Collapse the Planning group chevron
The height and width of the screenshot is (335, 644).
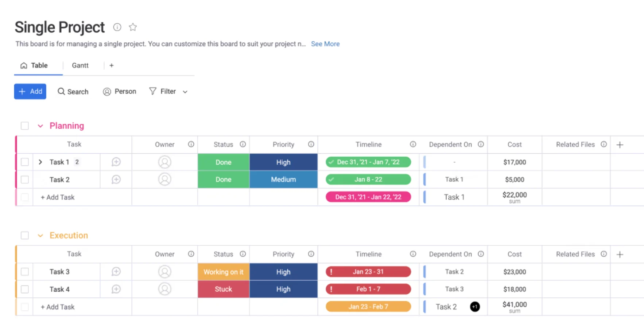[x=40, y=126]
